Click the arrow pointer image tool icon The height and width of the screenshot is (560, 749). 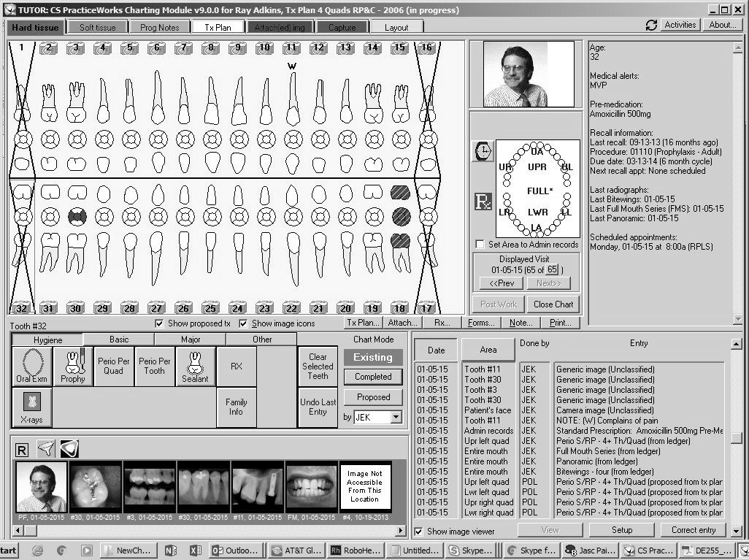coord(46,449)
